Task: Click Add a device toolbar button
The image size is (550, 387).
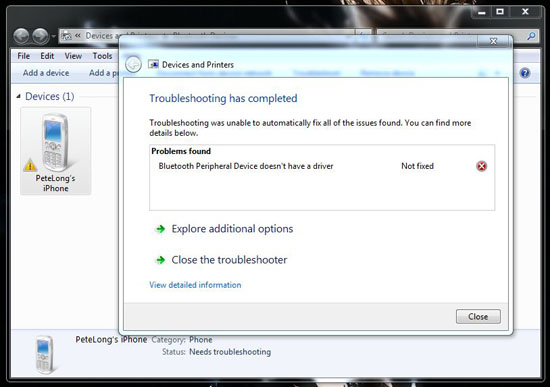Action: [46, 73]
